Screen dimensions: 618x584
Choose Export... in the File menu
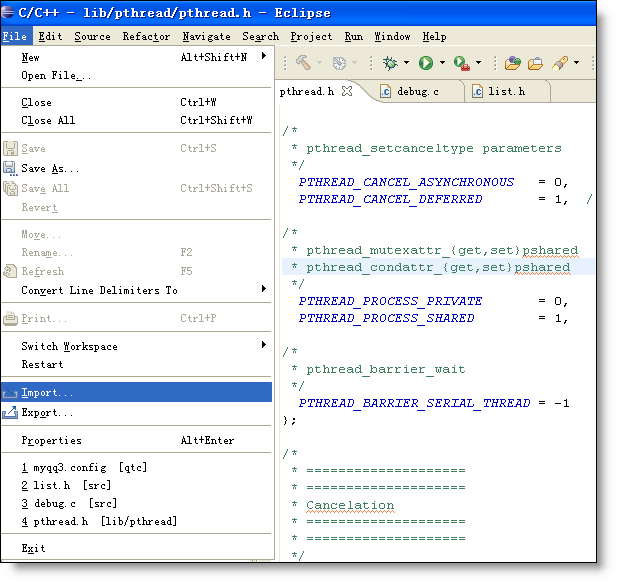click(47, 412)
